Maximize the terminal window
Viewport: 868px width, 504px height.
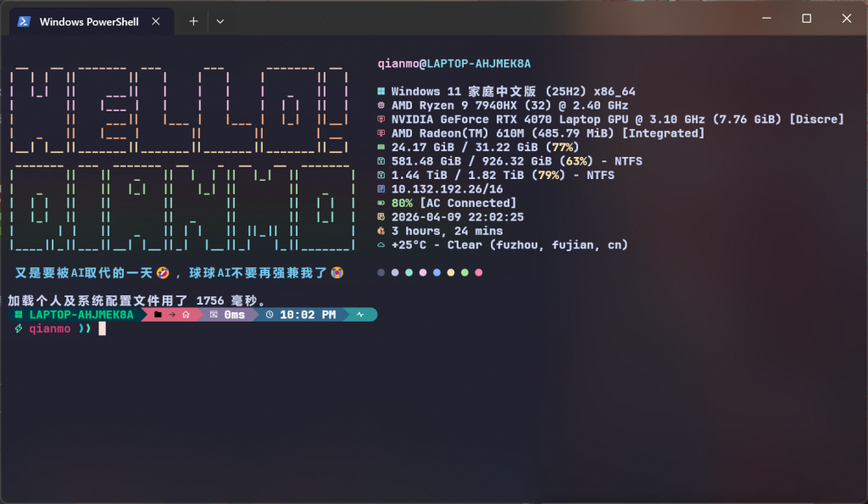pyautogui.click(x=807, y=19)
